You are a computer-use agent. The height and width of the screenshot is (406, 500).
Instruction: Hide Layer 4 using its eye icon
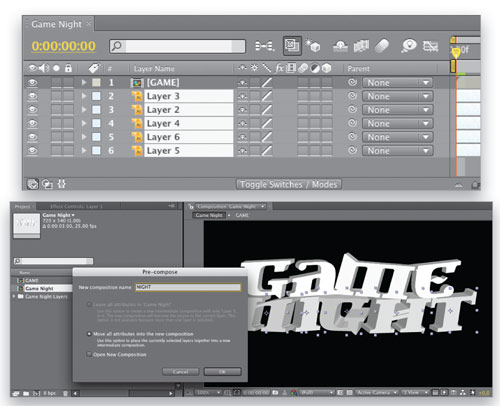coord(32,123)
